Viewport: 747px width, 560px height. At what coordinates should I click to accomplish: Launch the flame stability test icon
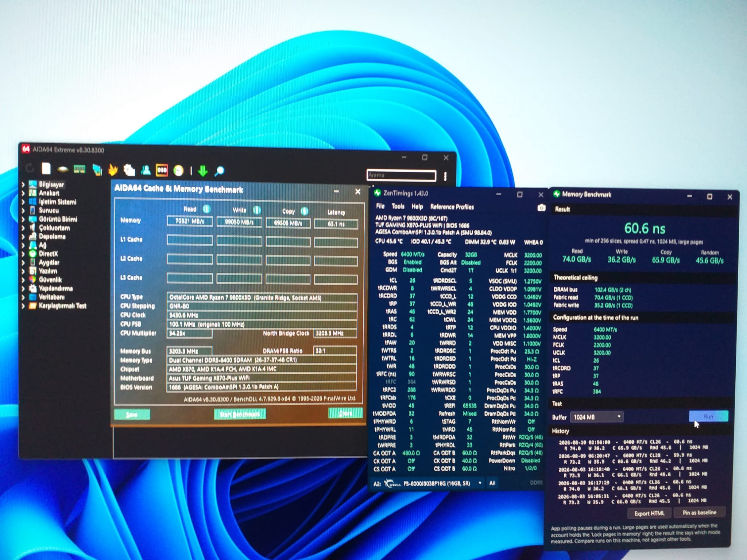(x=113, y=170)
